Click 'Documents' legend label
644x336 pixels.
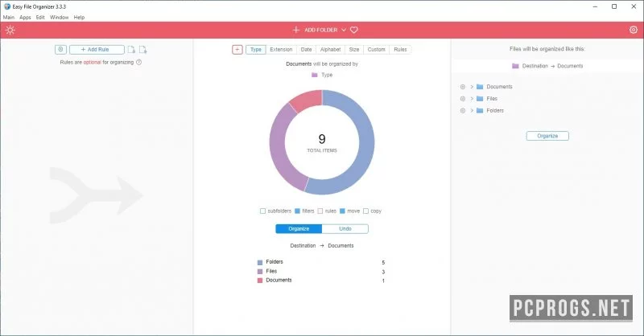click(x=279, y=281)
